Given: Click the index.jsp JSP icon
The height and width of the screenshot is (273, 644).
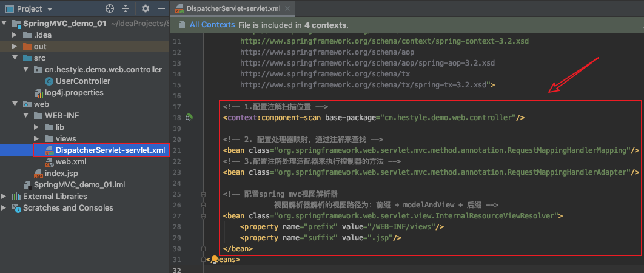Looking at the screenshot, I should 39,174.
